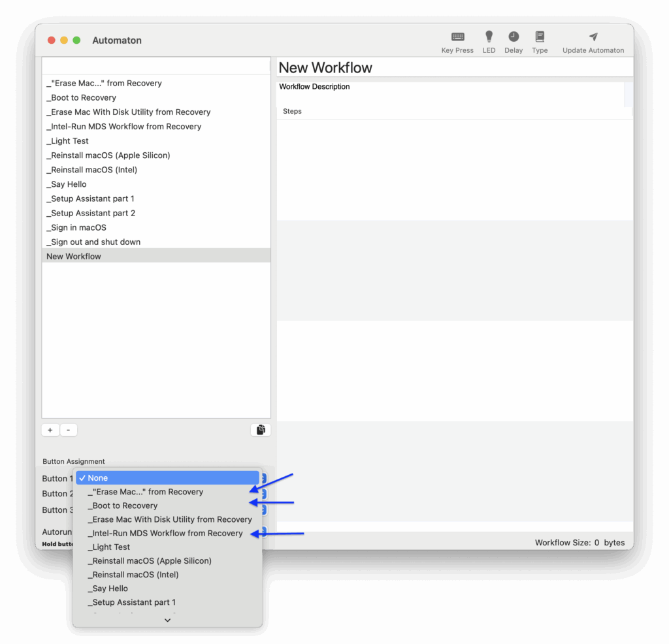Viewport: 669px width, 644px height.
Task: Select _Intel-Run MDS Workflow in dropdown menu
Action: coord(168,533)
